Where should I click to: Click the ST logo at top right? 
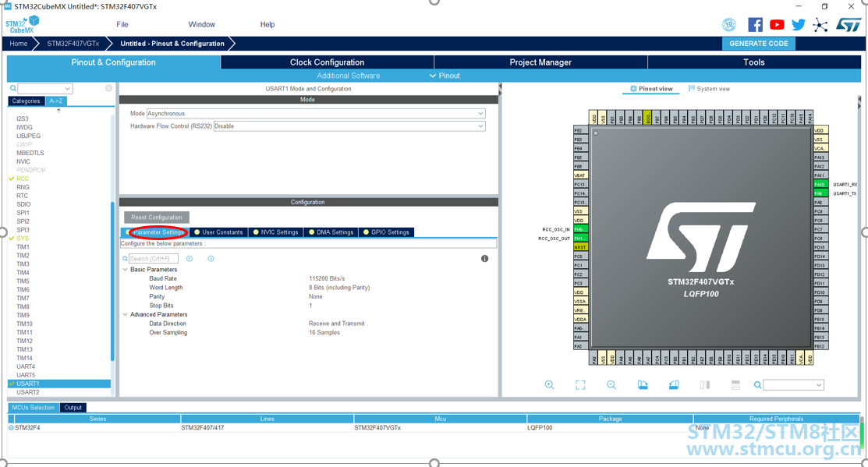[x=849, y=25]
